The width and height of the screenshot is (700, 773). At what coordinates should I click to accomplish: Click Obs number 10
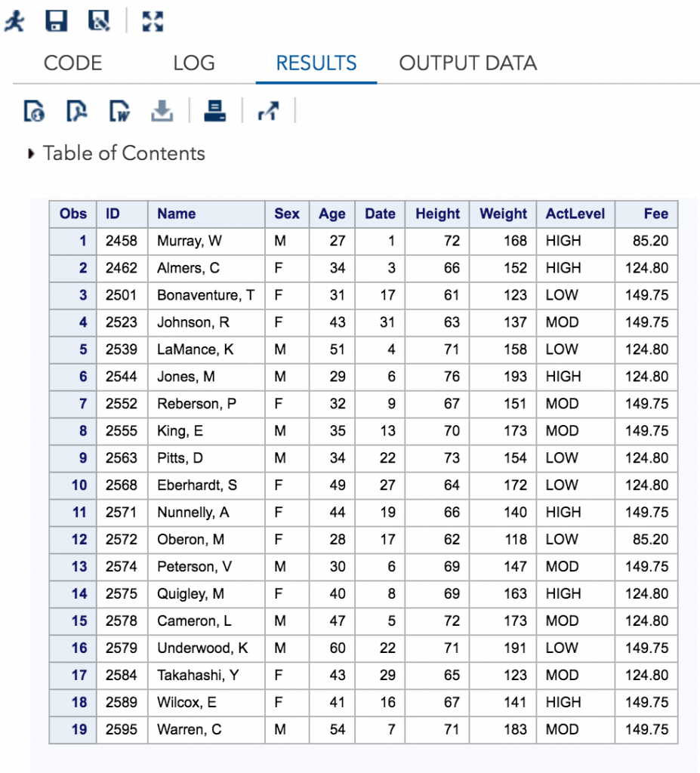(x=79, y=485)
